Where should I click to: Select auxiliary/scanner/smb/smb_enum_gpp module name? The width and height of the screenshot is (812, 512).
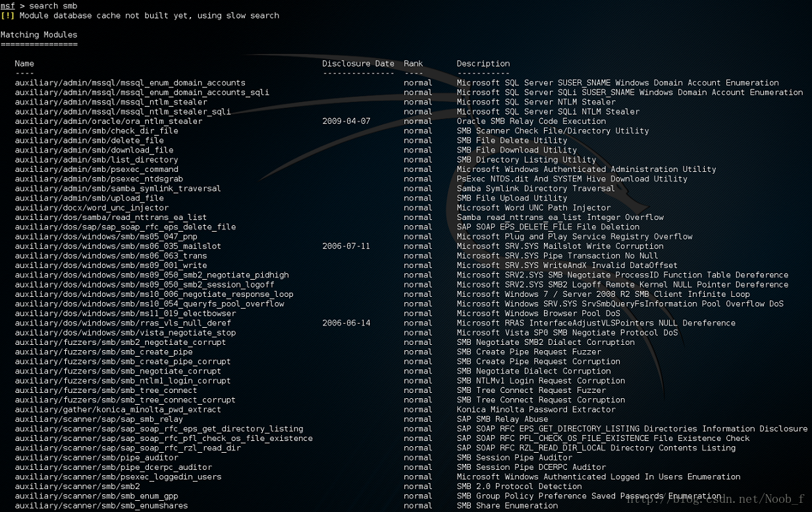(97, 496)
